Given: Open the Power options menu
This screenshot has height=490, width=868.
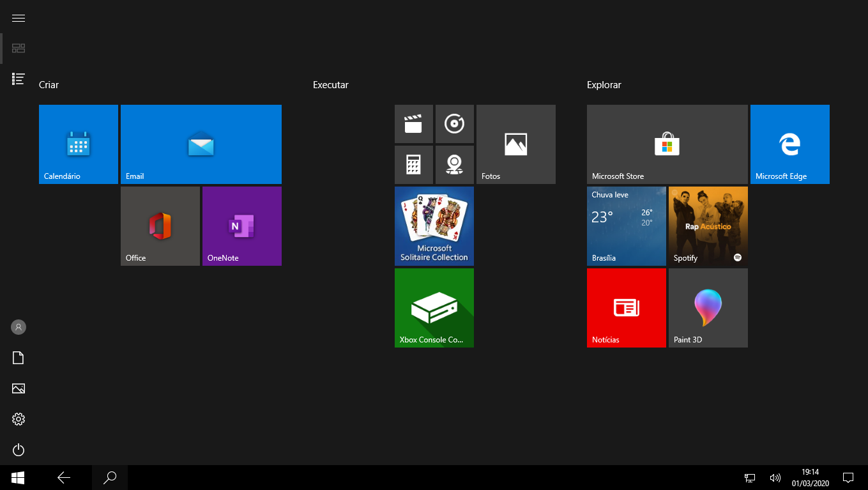Looking at the screenshot, I should (19, 450).
